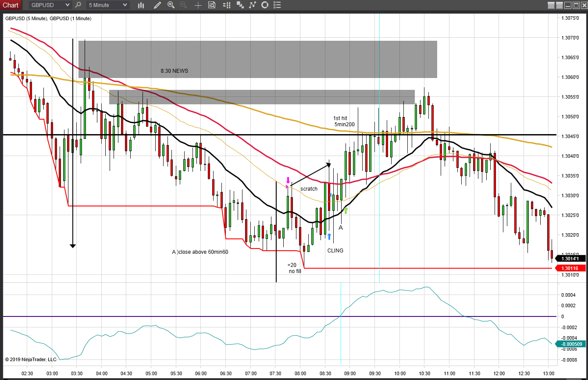This screenshot has width=588, height=380.
Task: Zoom in using the magnifier plus icon
Action: [171, 5]
